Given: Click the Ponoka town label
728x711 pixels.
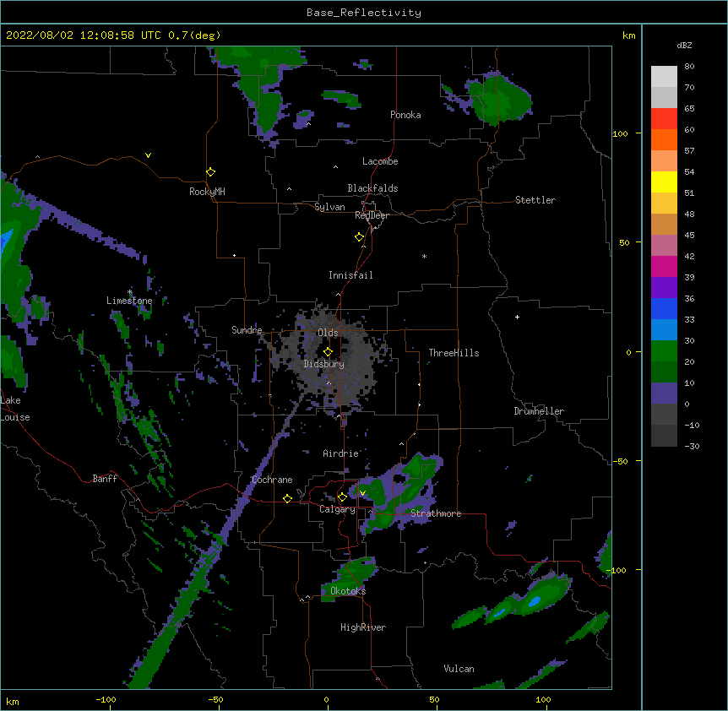Looking at the screenshot, I should click(405, 115).
